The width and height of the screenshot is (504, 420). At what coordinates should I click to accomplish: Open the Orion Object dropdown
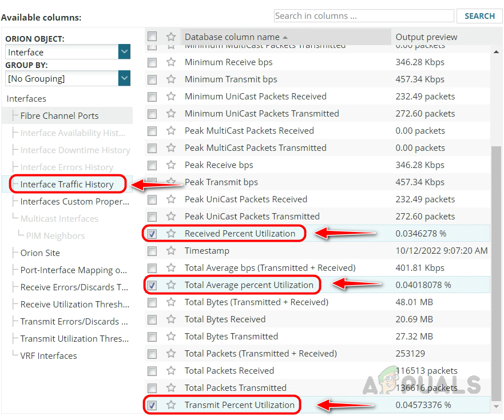(124, 51)
